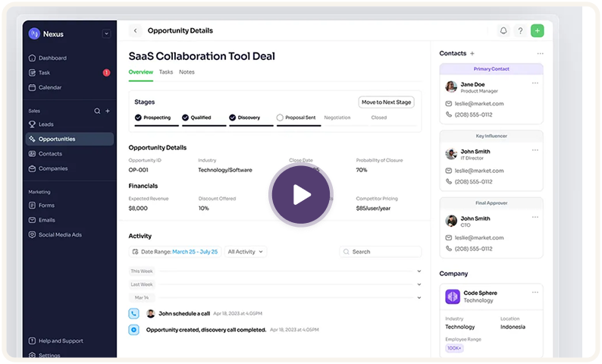Toggle the Discovery stage checkmark
Screen dimensions: 602x364
[x=233, y=118]
